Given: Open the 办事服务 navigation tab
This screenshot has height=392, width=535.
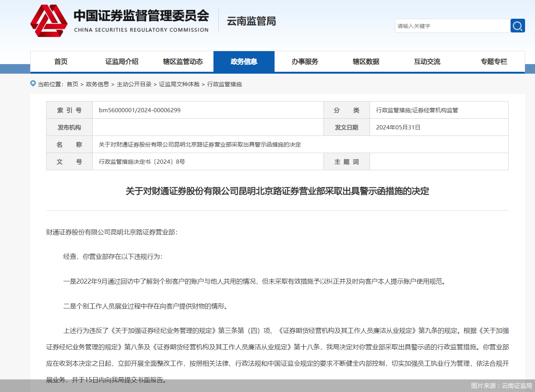Looking at the screenshot, I should [x=305, y=61].
